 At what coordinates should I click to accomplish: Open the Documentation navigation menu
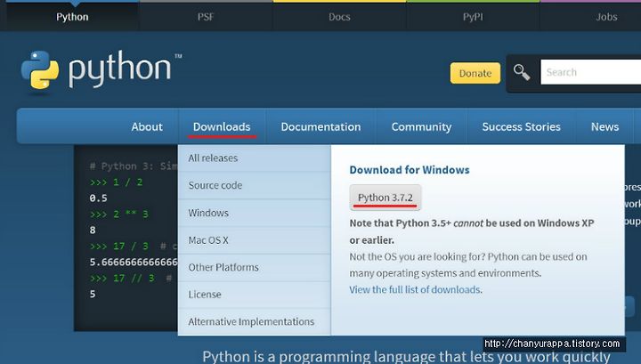(x=320, y=126)
